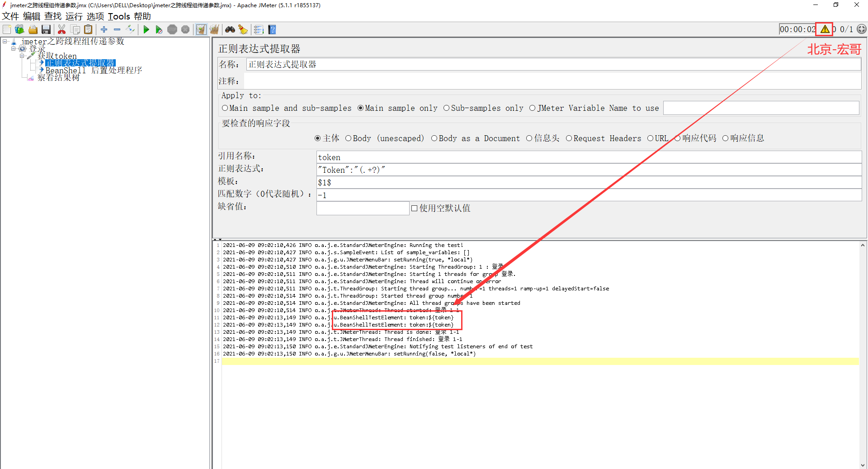Reset search with the brush icon

coord(243,30)
